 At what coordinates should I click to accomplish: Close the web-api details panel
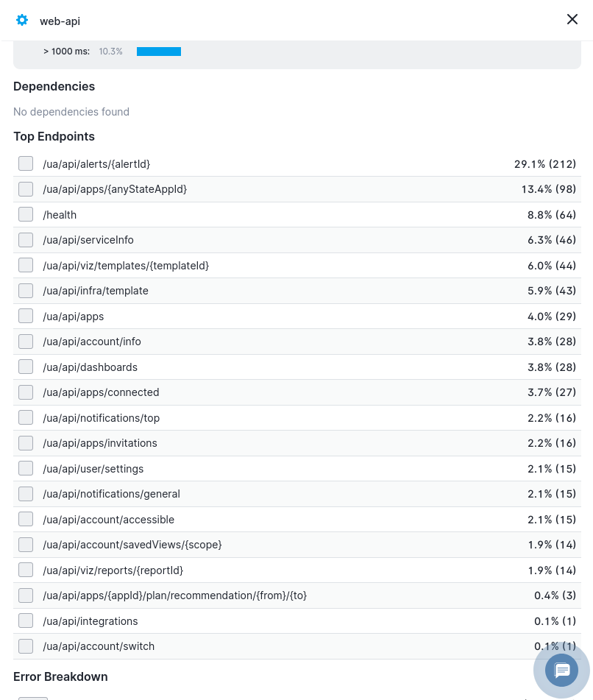point(572,19)
